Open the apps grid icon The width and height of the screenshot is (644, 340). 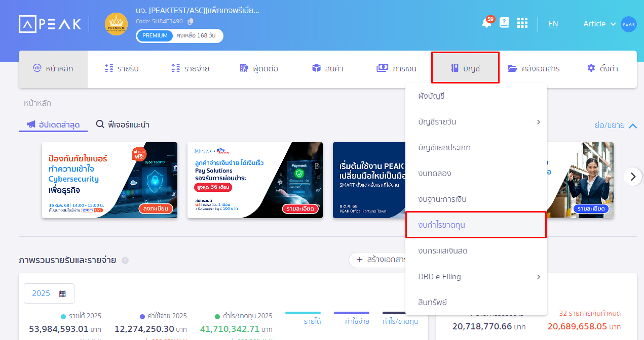click(522, 23)
